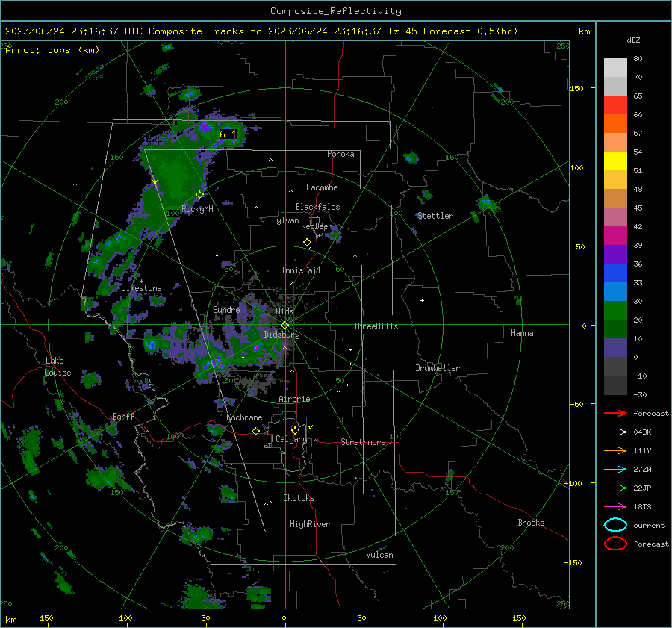Click the Strathmore city label
Image resolution: width=672 pixels, height=628 pixels.
(x=363, y=442)
